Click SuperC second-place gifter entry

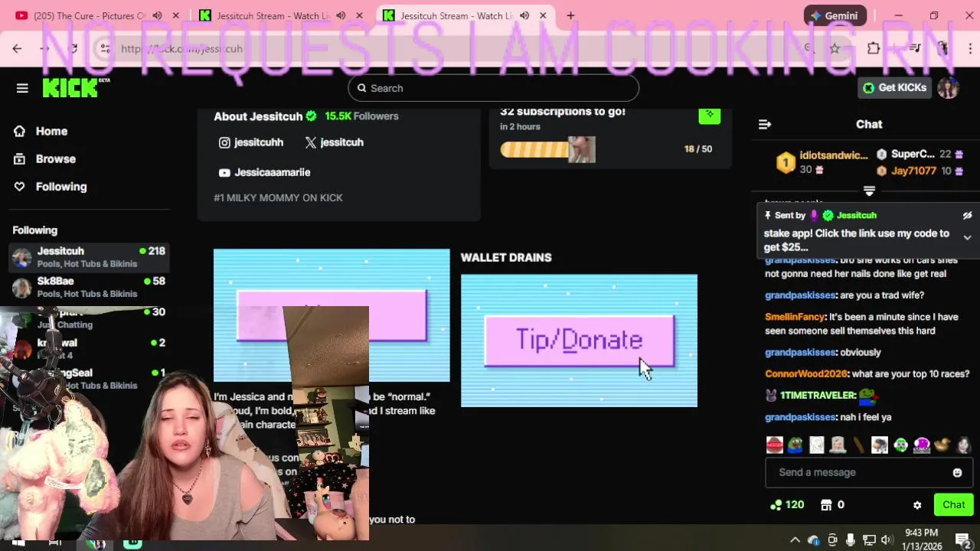pyautogui.click(x=919, y=154)
